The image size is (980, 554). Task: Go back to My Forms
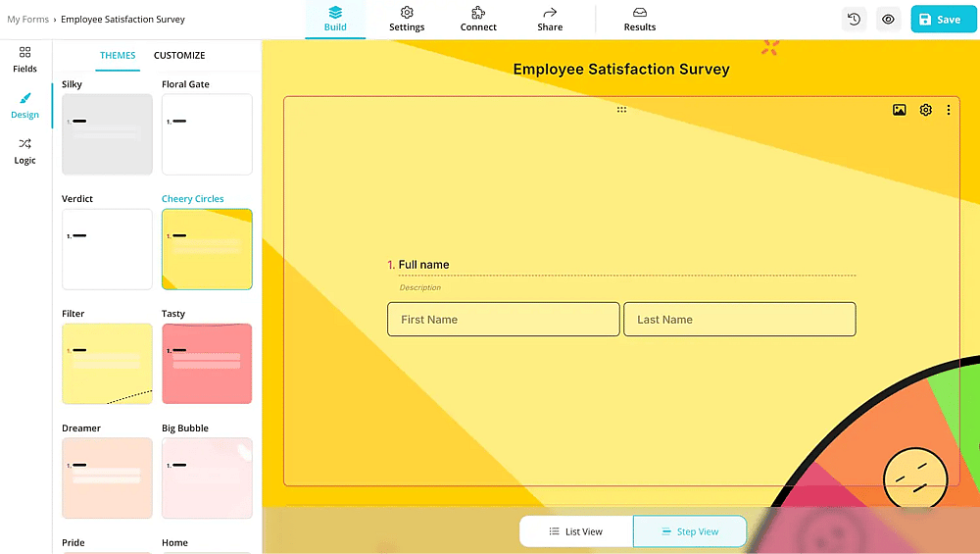[x=28, y=20]
